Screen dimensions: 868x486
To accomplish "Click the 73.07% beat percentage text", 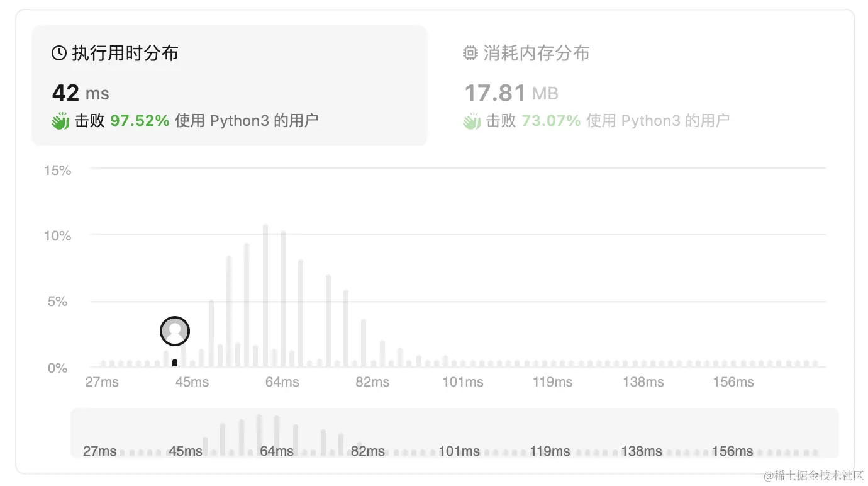I will (551, 121).
